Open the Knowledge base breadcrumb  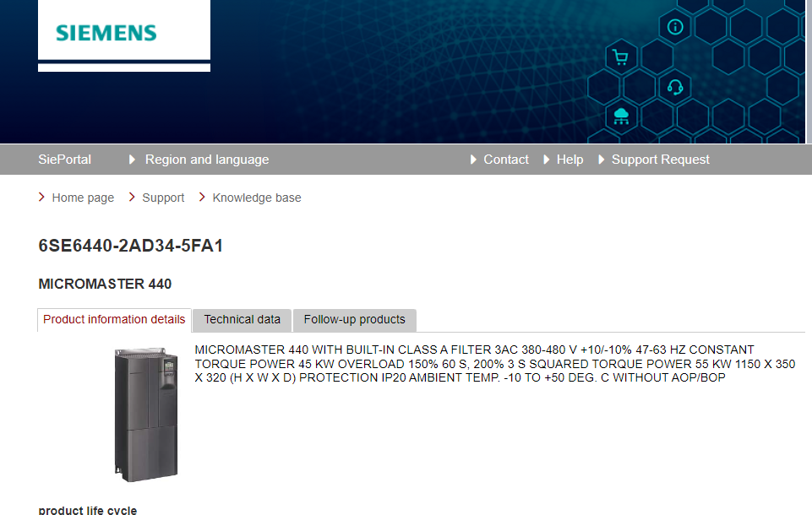coord(257,198)
